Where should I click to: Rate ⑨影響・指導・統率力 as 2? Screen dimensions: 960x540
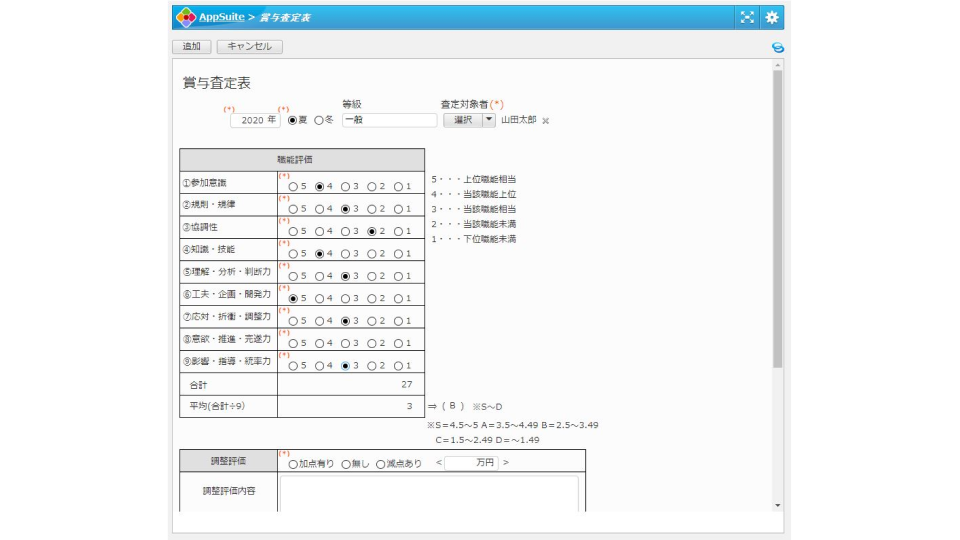tap(372, 366)
